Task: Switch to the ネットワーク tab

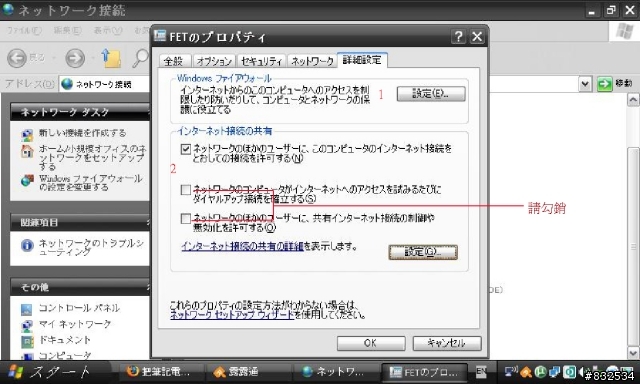Action: pos(312,61)
